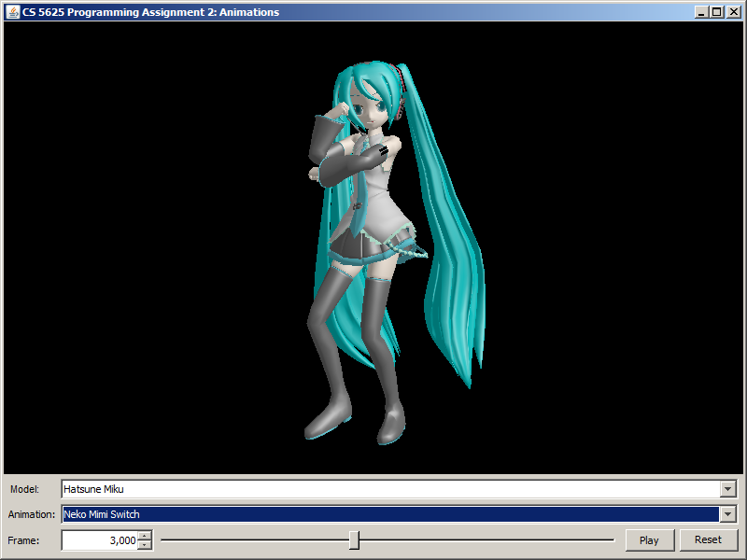
Task: Decrease the frame number with down arrow
Action: [144, 545]
